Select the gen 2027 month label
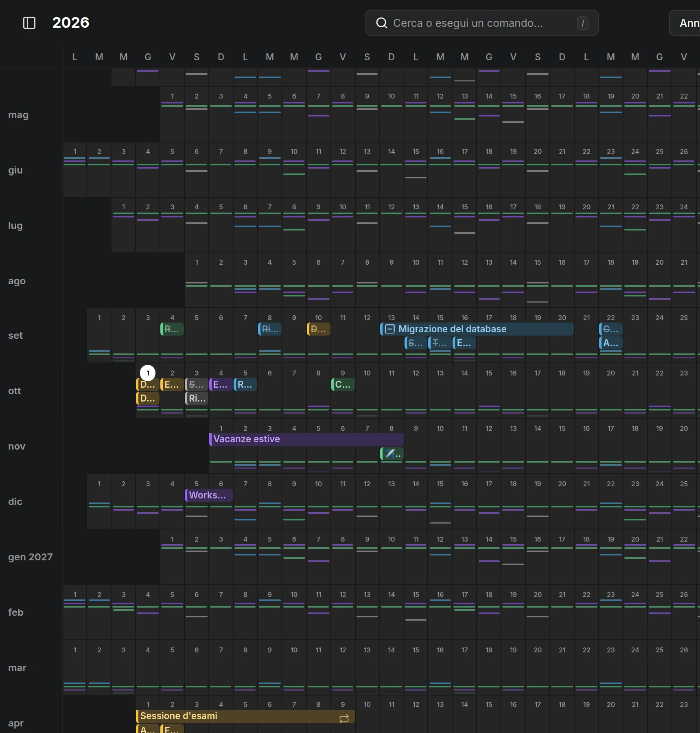 (x=31, y=557)
